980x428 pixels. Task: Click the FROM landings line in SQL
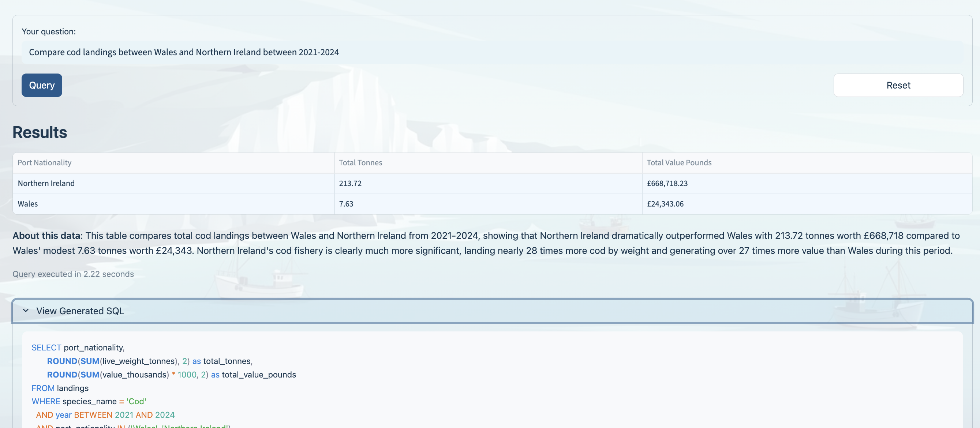(x=60, y=388)
